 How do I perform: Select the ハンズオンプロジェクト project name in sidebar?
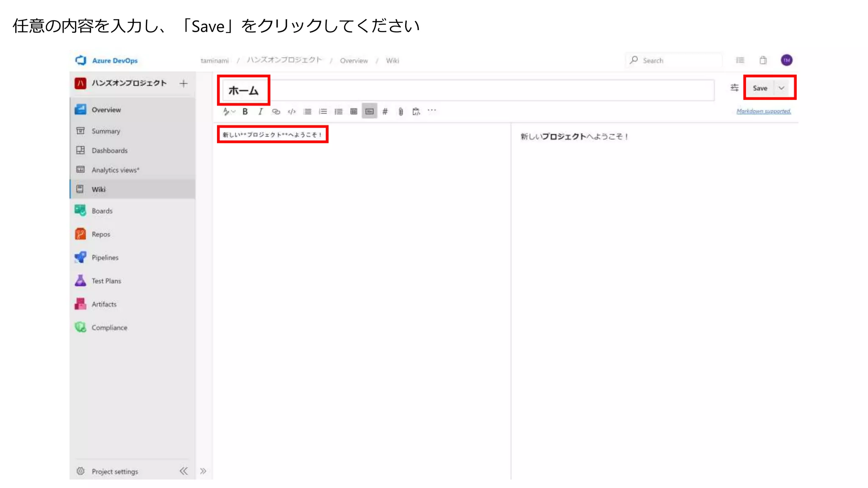129,83
